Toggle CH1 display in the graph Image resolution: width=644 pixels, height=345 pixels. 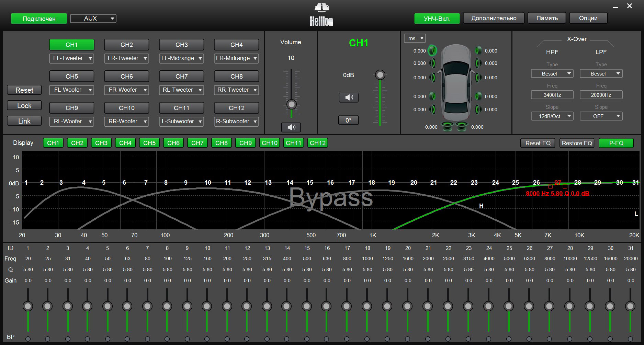(x=53, y=143)
